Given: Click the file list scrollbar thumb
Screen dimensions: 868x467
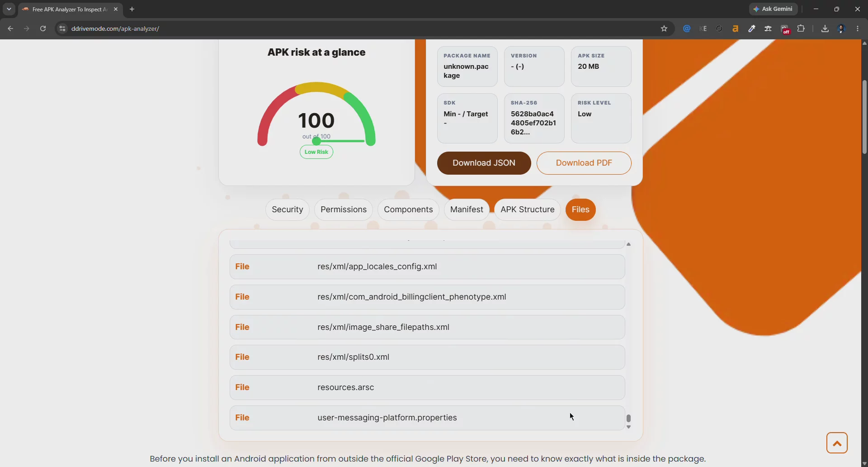Looking at the screenshot, I should (x=628, y=418).
